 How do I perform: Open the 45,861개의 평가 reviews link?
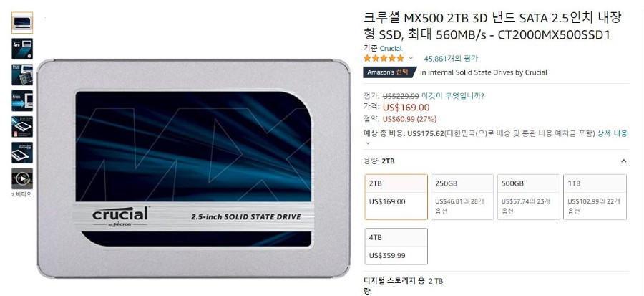pyautogui.click(x=451, y=59)
